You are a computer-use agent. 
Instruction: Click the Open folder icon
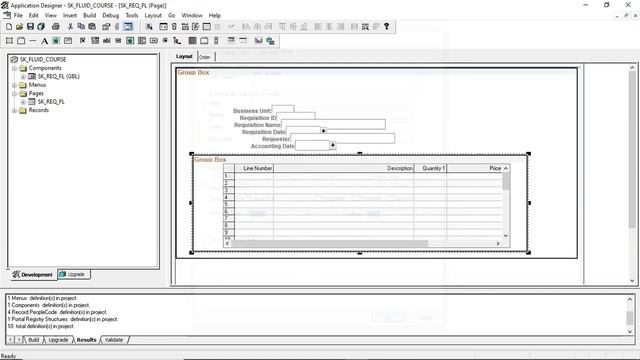(20, 27)
